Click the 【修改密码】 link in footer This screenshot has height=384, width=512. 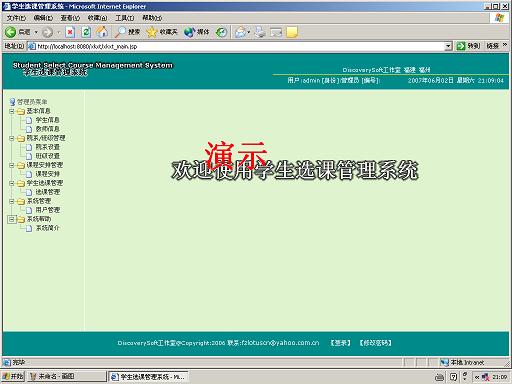coord(376,343)
